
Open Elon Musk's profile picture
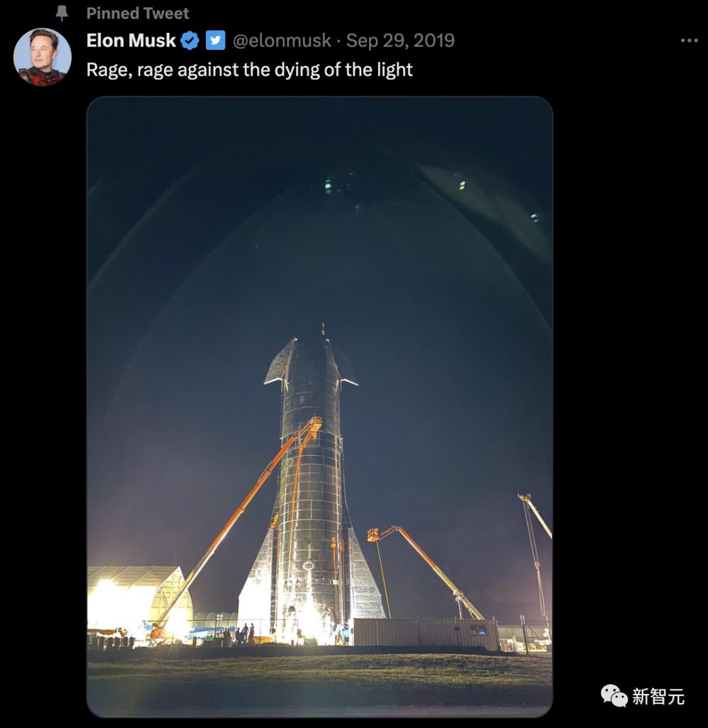coord(42,56)
